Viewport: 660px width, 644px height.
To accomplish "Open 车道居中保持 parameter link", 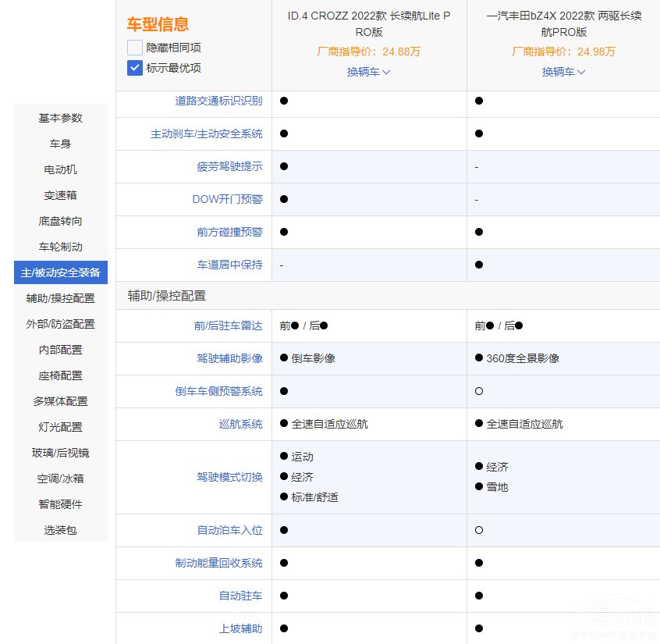I will click(229, 265).
